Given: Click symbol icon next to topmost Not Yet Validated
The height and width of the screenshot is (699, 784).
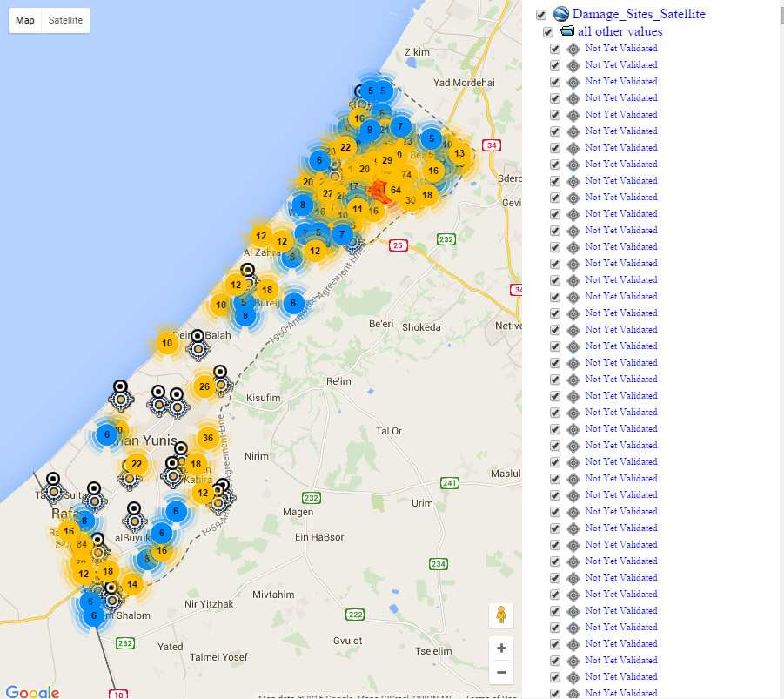Looking at the screenshot, I should tap(573, 49).
